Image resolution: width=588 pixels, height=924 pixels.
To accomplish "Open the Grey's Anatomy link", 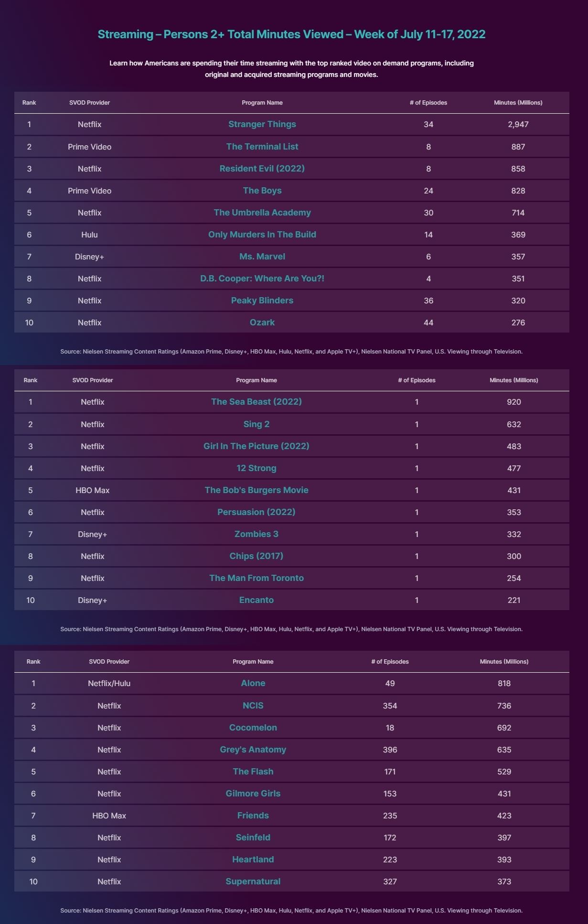I will pyautogui.click(x=253, y=750).
